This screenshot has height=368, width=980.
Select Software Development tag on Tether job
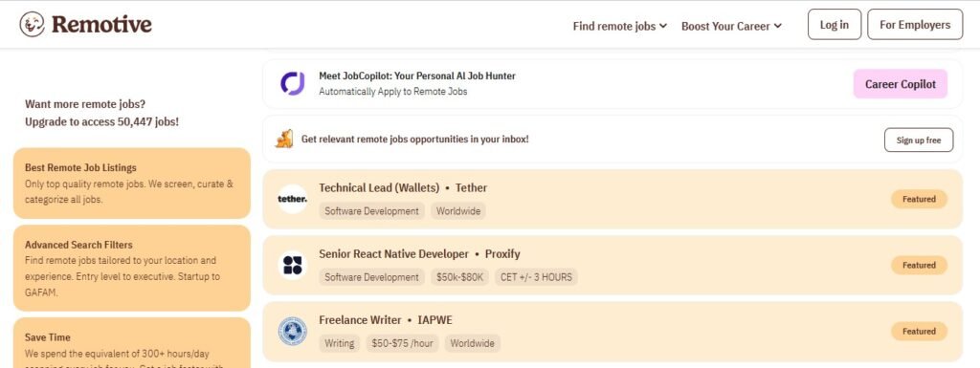[x=372, y=211]
